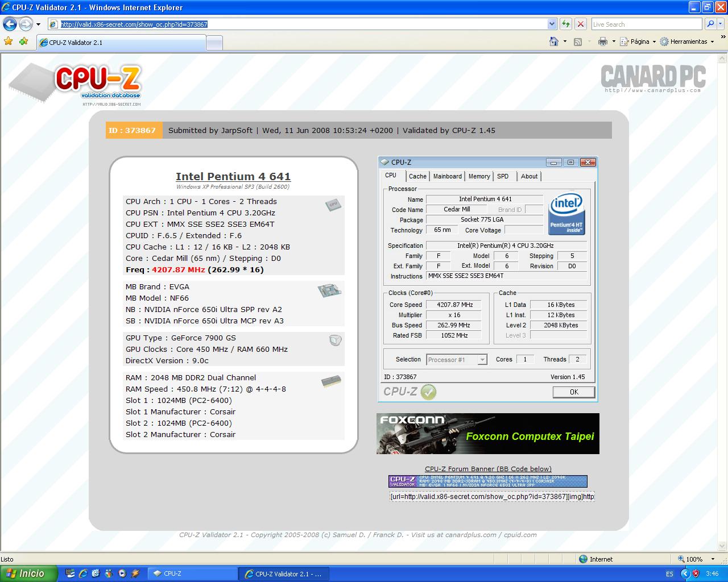Click the vertical scrollbar up arrow
This screenshot has width=728, height=582.
tap(722, 58)
